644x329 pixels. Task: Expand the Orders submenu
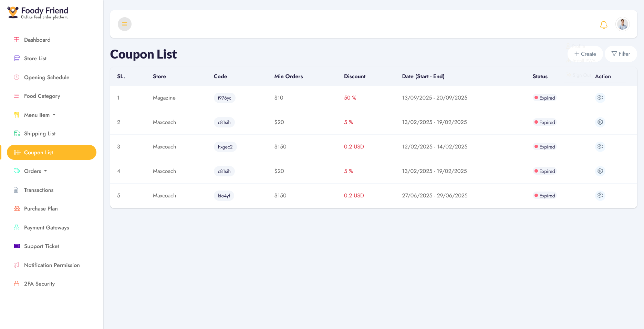52,171
